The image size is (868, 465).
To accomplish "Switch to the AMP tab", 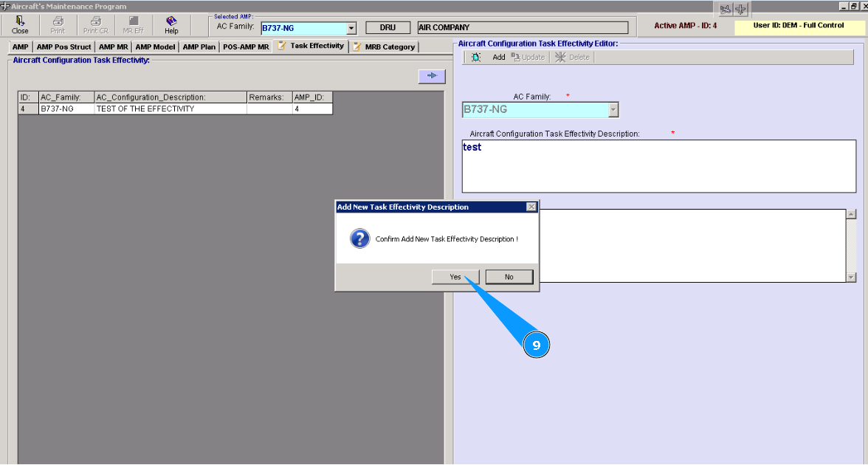I will point(21,47).
